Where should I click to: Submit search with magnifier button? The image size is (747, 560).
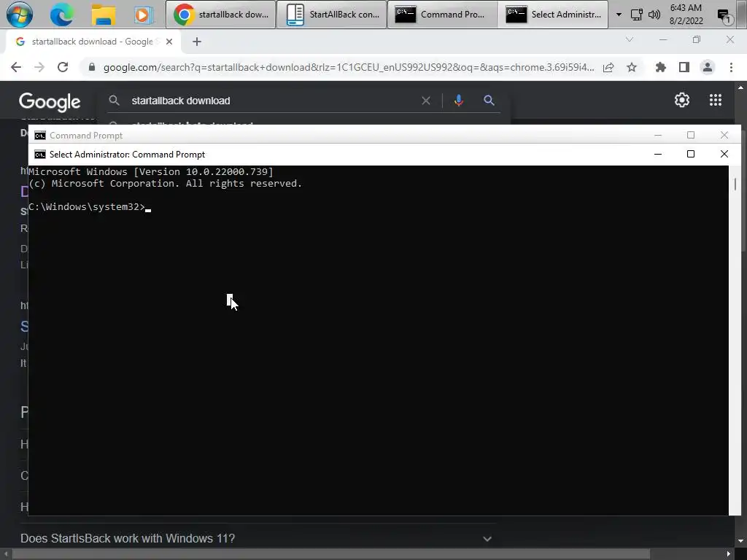489,101
